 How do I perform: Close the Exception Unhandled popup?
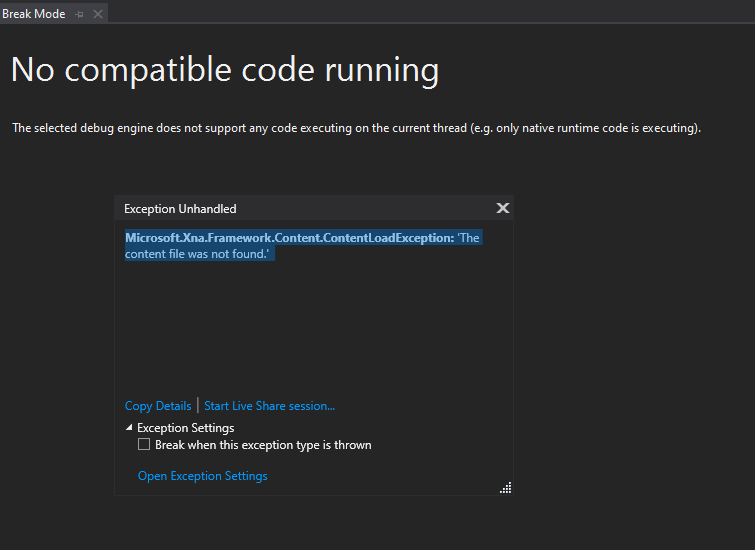click(x=503, y=208)
